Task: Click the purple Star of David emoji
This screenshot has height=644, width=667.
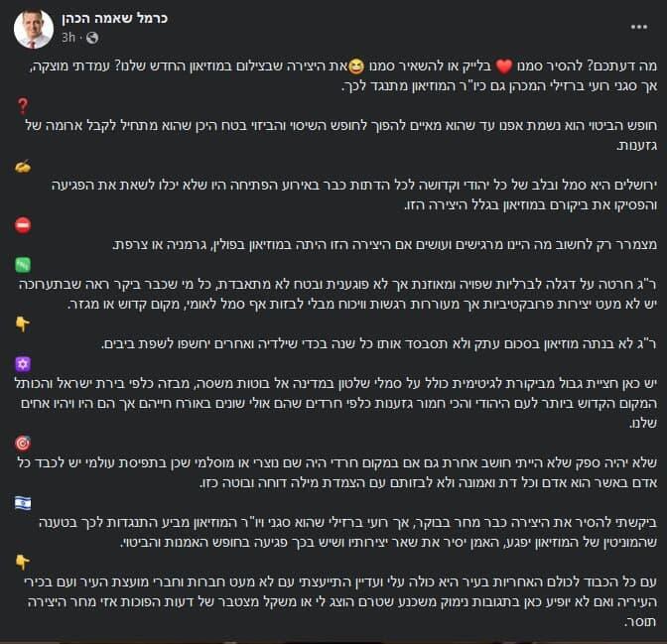Action: [x=23, y=364]
